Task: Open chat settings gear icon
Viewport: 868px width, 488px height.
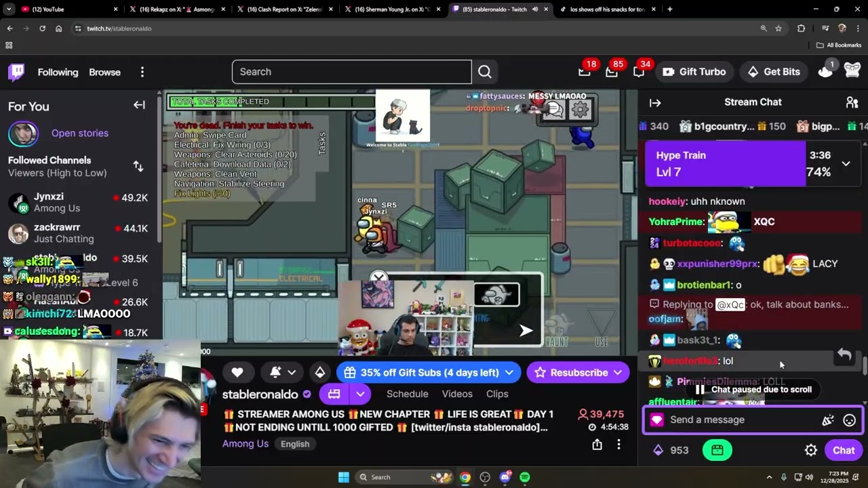Action: [x=810, y=450]
